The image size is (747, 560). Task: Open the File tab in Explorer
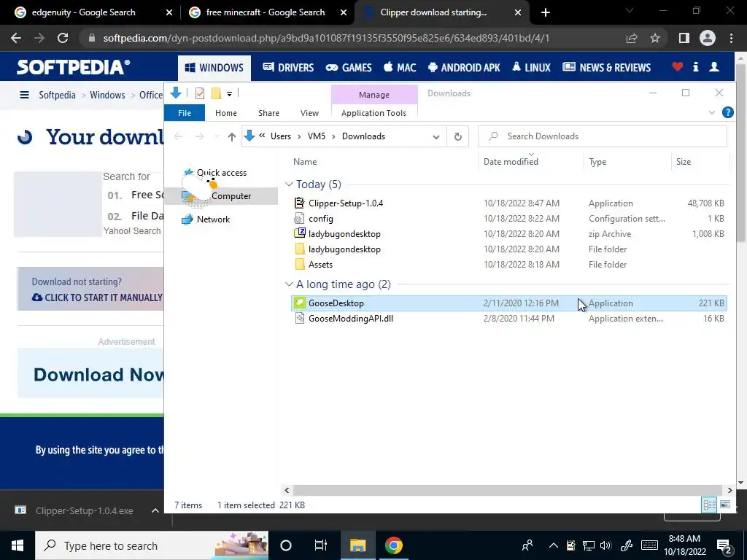pos(185,113)
